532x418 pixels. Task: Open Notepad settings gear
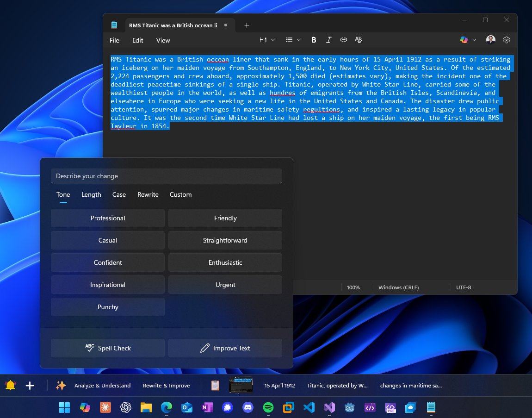tap(507, 40)
